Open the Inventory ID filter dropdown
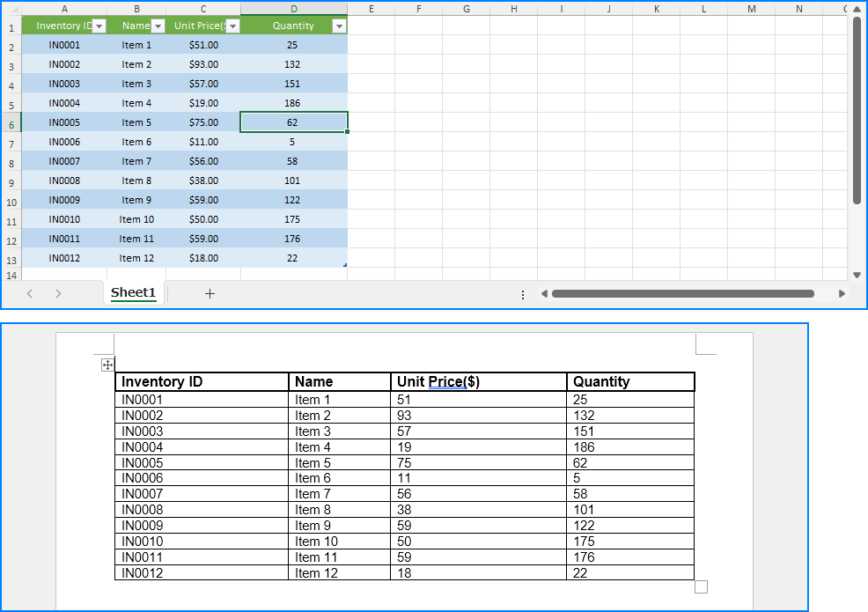The width and height of the screenshot is (868, 612). (x=99, y=26)
